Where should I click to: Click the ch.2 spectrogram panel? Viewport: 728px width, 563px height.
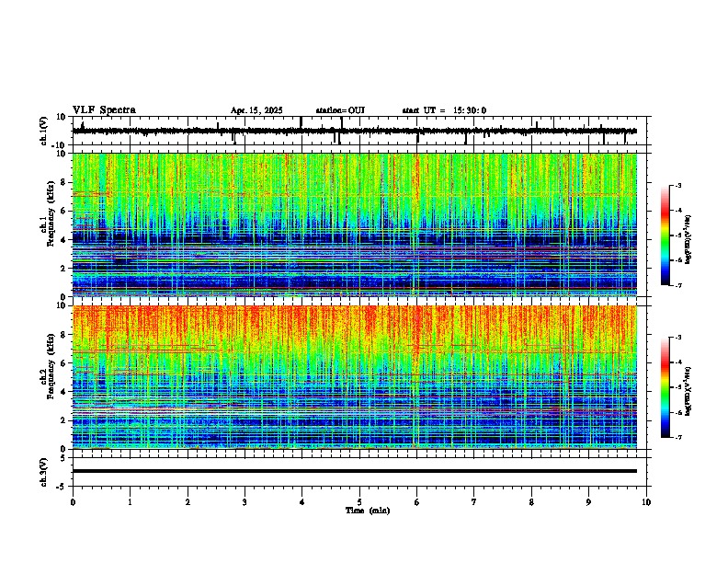click(354, 377)
